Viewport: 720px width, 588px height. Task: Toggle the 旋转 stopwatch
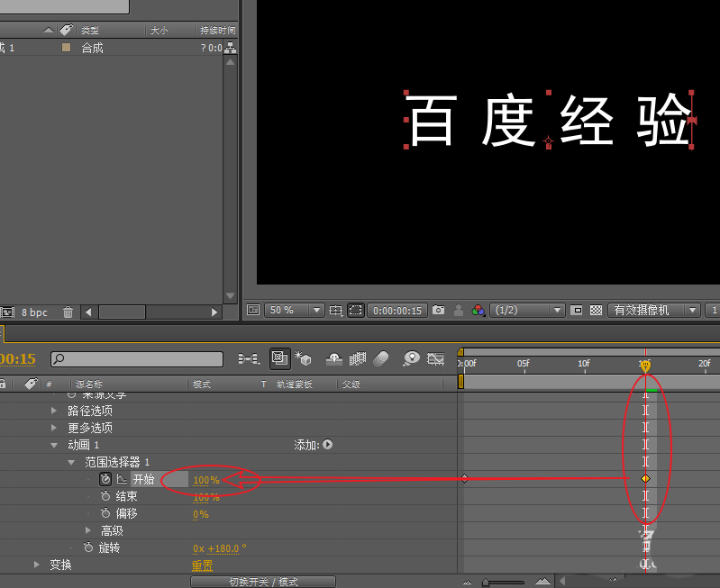pyautogui.click(x=88, y=547)
